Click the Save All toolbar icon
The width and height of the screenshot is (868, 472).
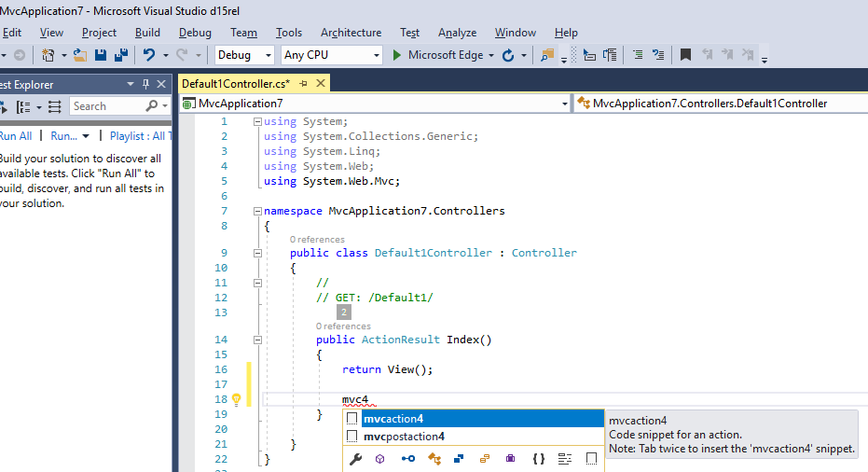click(120, 55)
